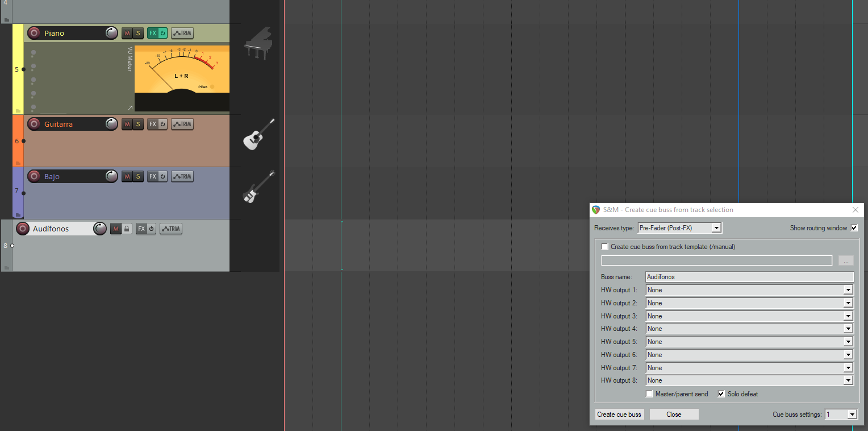This screenshot has height=431, width=868.
Task: Enable Create cue buss from track template
Action: pyautogui.click(x=605, y=247)
